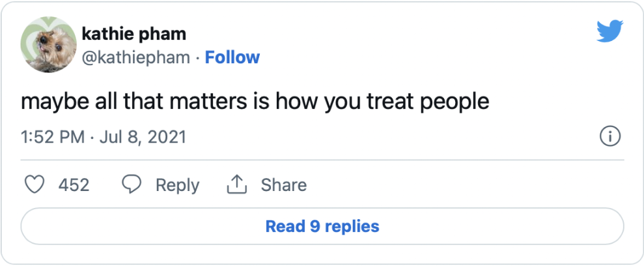
Task: Follow the kathiepham account
Action: pyautogui.click(x=232, y=57)
